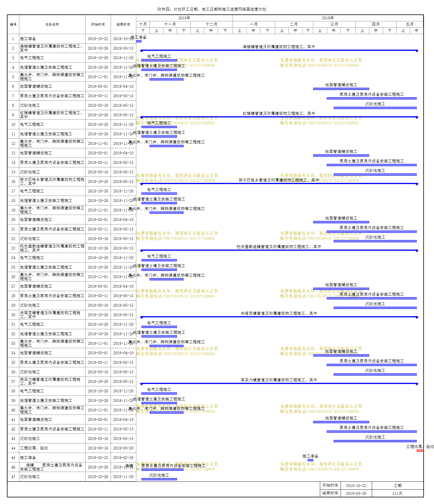Click the row number 23 cell
Image resolution: width=434 pixels, height=504 pixels.
click(13, 248)
